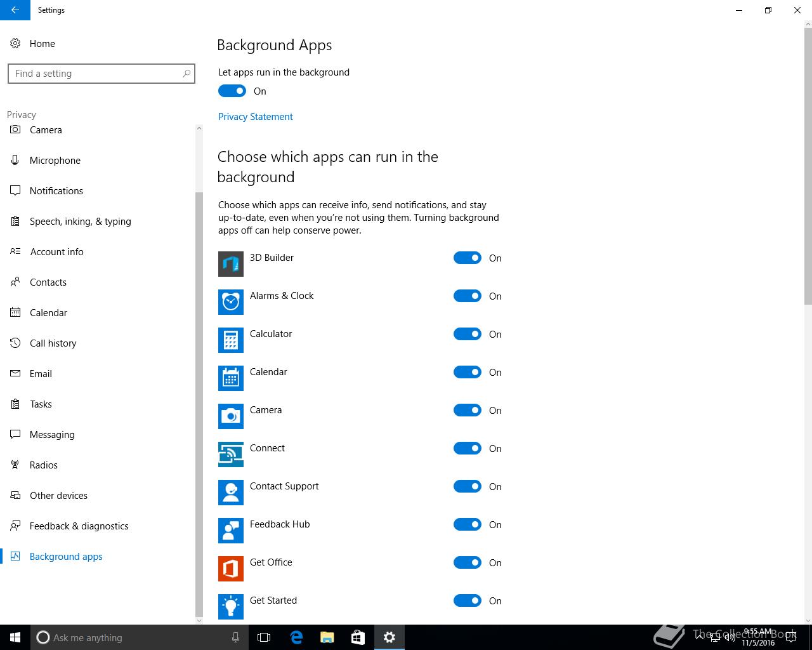The image size is (812, 650).
Task: Open Notifications privacy settings
Action: (98, 191)
